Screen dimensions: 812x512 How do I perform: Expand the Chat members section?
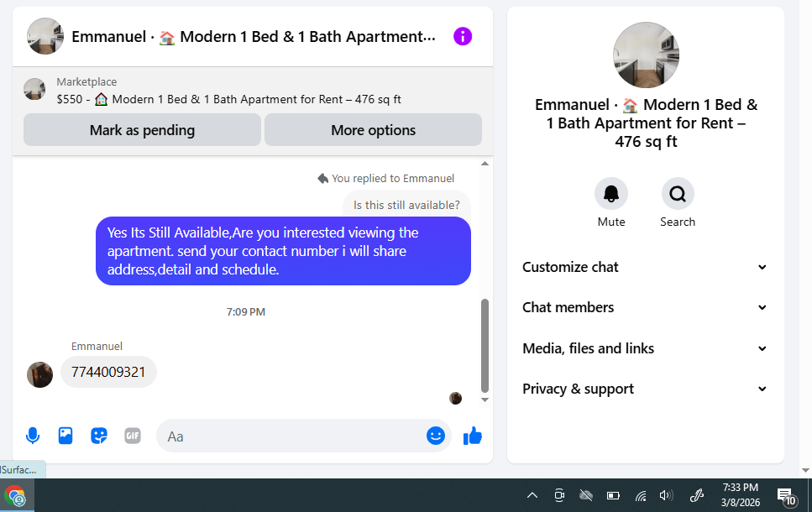coord(645,307)
